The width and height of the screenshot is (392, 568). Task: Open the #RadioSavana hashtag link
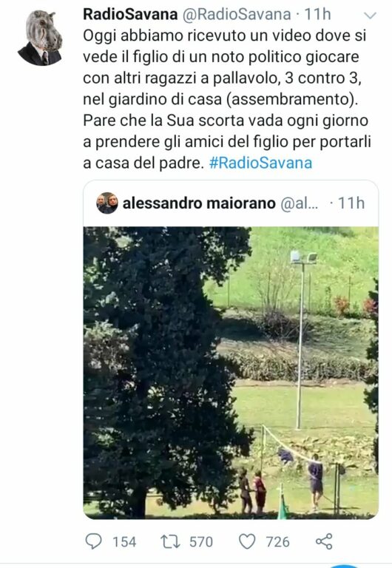click(260, 163)
